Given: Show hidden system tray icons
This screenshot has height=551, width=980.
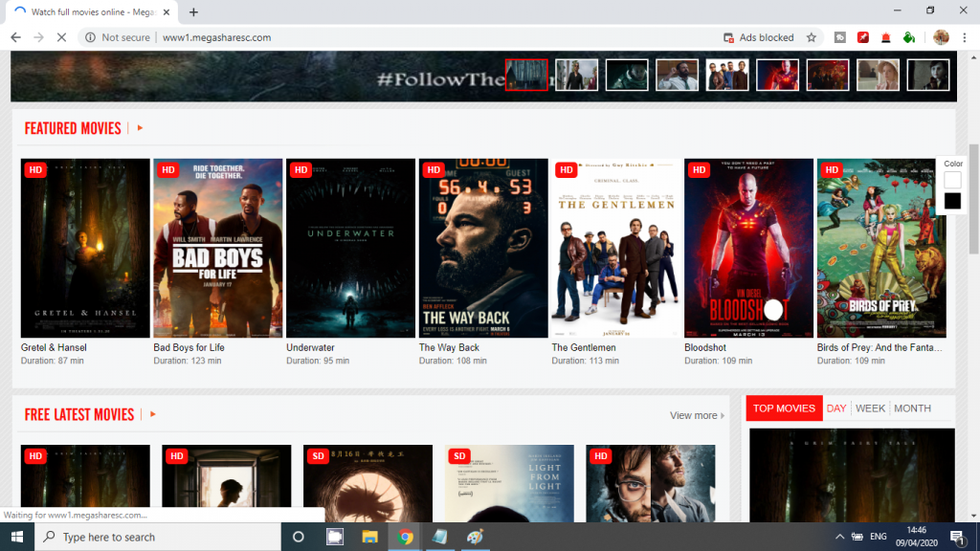Looking at the screenshot, I should pyautogui.click(x=839, y=537).
